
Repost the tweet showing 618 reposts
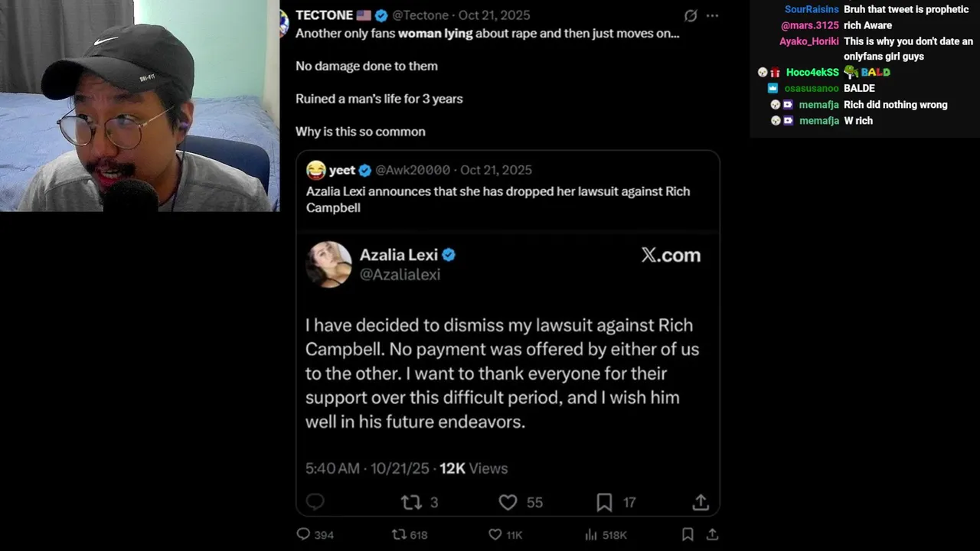coord(399,534)
